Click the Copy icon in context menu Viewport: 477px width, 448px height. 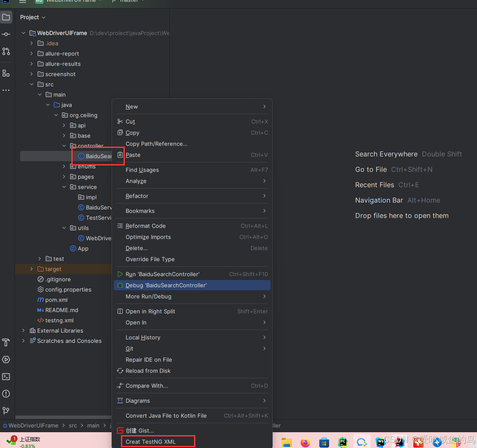(120, 133)
